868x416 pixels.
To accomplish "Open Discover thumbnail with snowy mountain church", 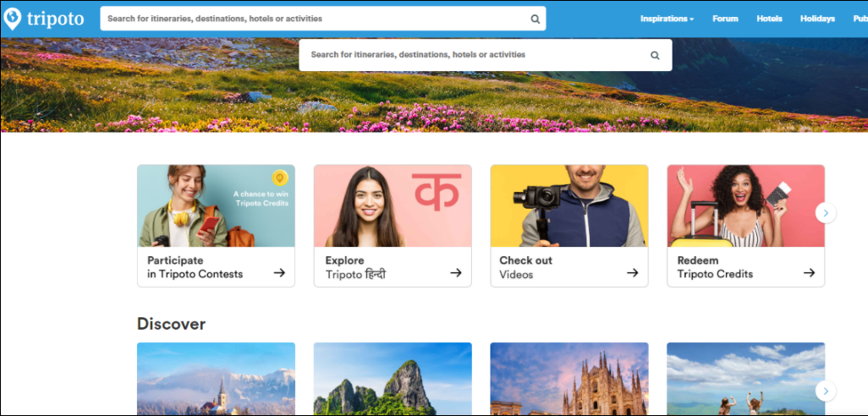I will pyautogui.click(x=216, y=378).
